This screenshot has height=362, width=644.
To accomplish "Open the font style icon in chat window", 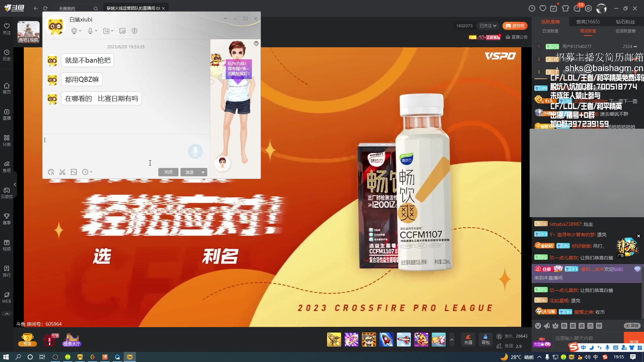I will (51, 172).
